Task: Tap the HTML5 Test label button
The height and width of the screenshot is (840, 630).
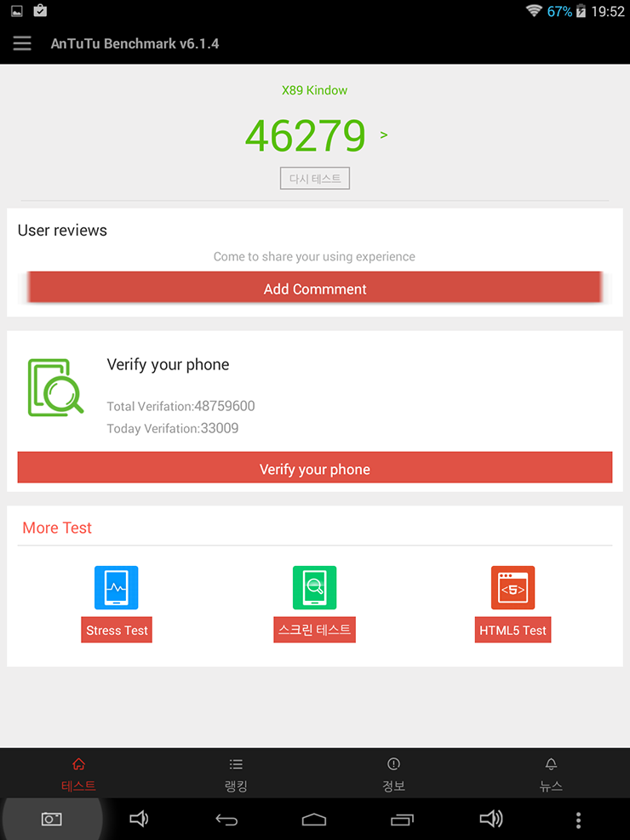Action: 513,630
